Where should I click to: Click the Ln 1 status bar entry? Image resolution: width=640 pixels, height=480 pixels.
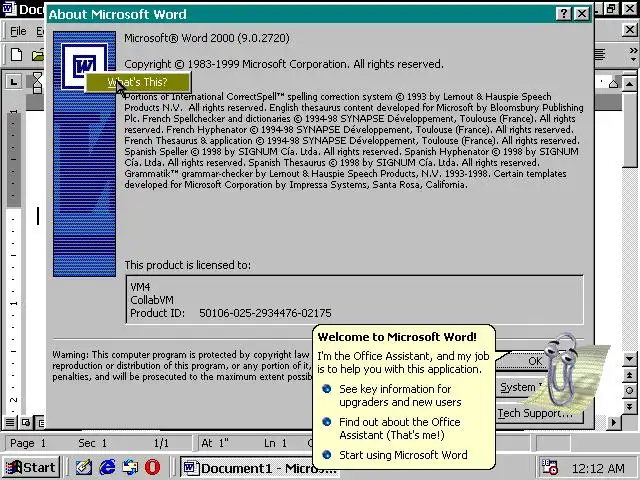276,443
